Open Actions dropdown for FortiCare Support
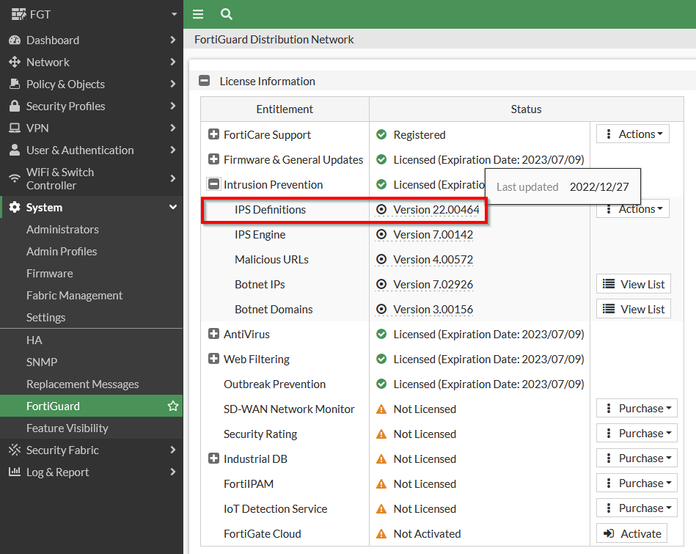This screenshot has height=554, width=696. point(633,134)
